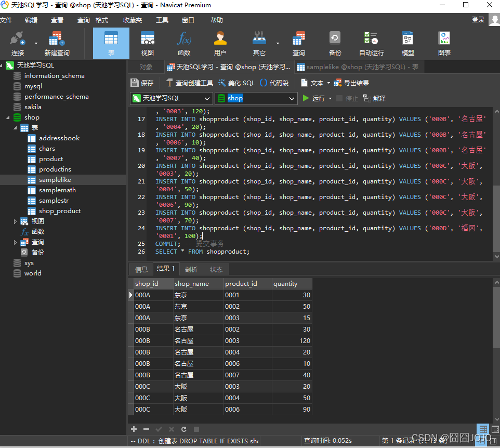
Task: Click the 其它 tools toolbar icon
Action: 259,43
